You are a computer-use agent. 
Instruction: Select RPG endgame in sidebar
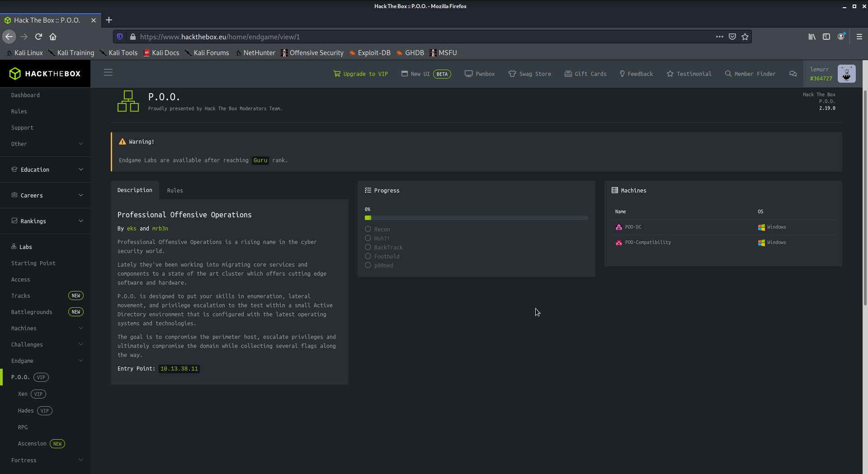23,427
